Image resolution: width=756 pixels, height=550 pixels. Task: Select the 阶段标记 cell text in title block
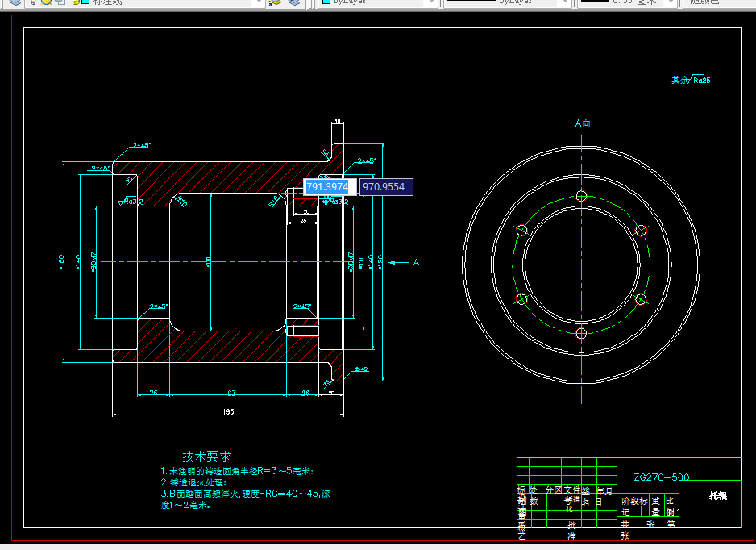633,506
